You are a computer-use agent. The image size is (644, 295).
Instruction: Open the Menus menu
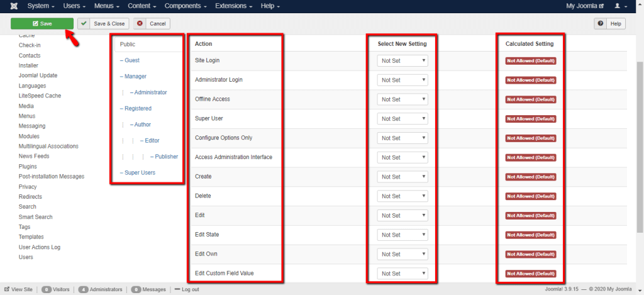[106, 6]
